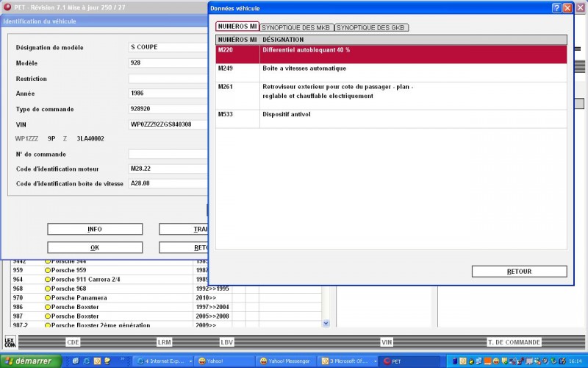Click the gearbox code field A28.08
588x368 pixels.
point(168,183)
